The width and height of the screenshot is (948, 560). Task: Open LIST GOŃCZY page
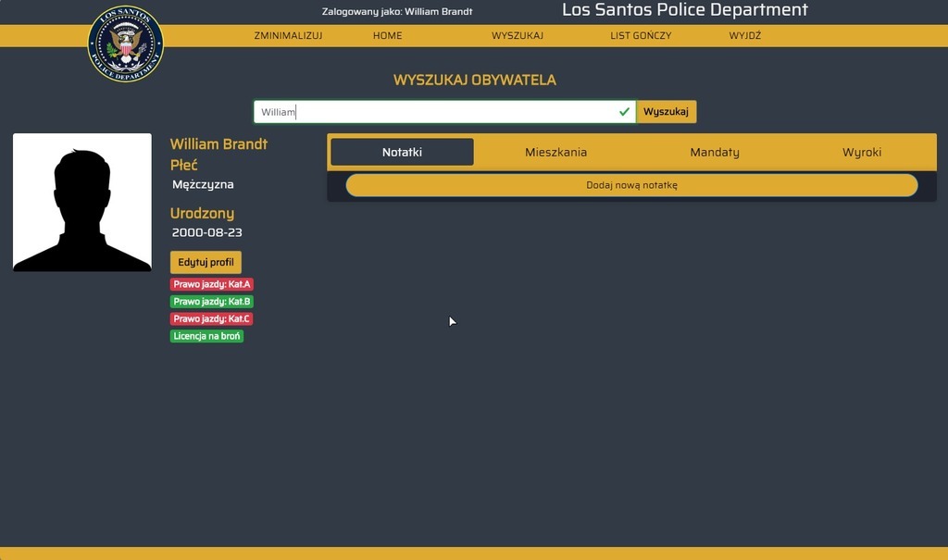(641, 36)
